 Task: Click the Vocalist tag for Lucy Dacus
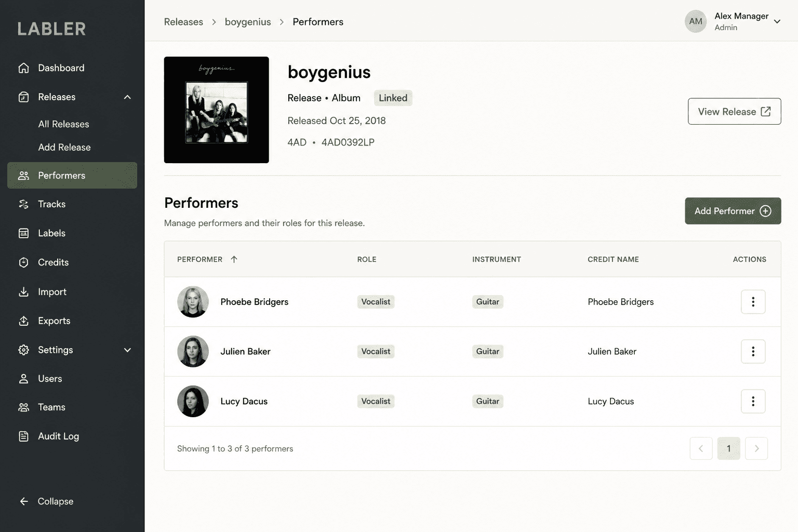(x=376, y=401)
